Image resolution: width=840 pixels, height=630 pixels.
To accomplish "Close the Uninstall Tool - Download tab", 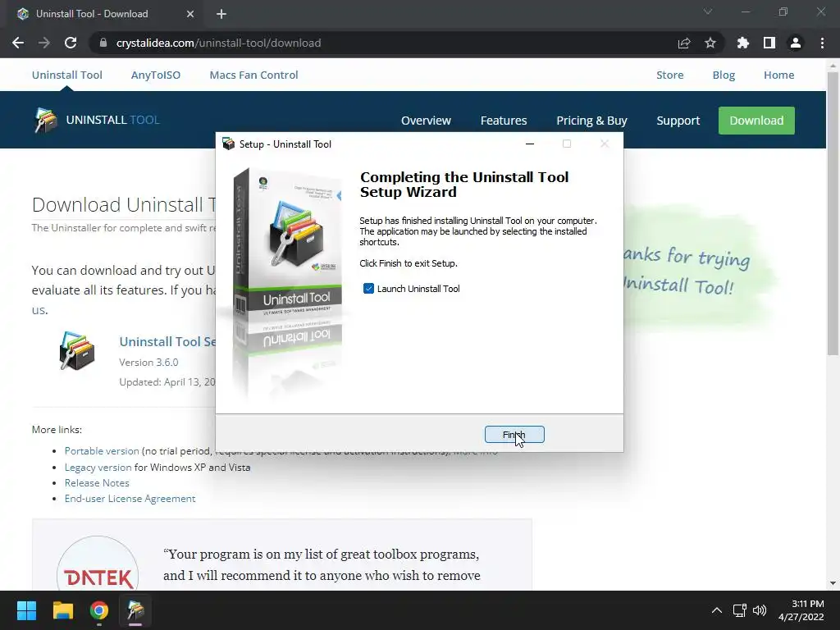I will pos(190,14).
